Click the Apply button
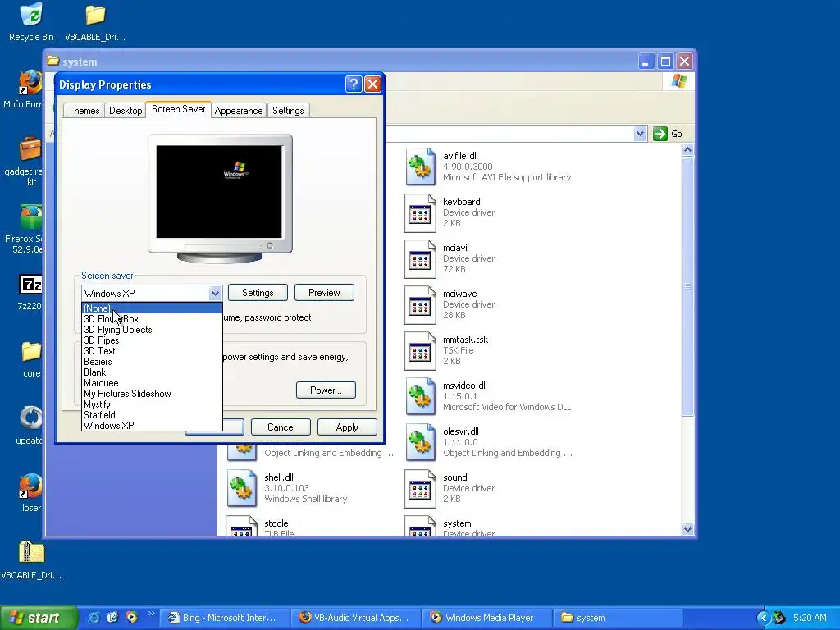This screenshot has height=630, width=840. (x=347, y=427)
